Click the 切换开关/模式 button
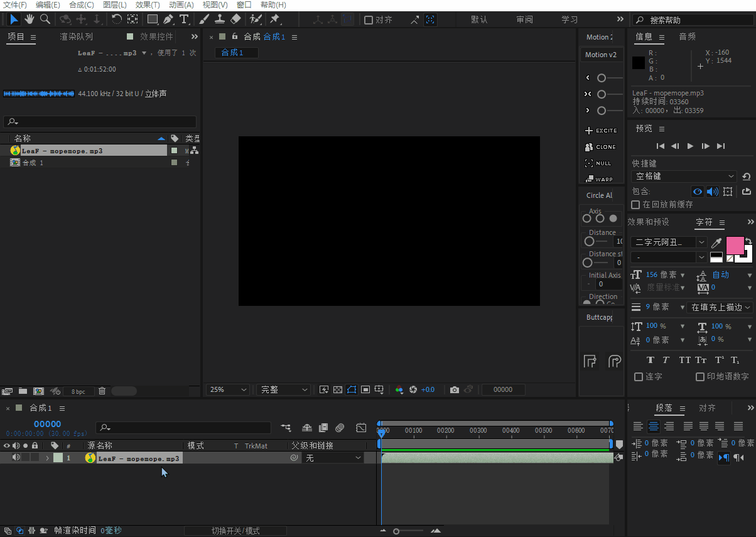The image size is (756, 537). click(235, 531)
